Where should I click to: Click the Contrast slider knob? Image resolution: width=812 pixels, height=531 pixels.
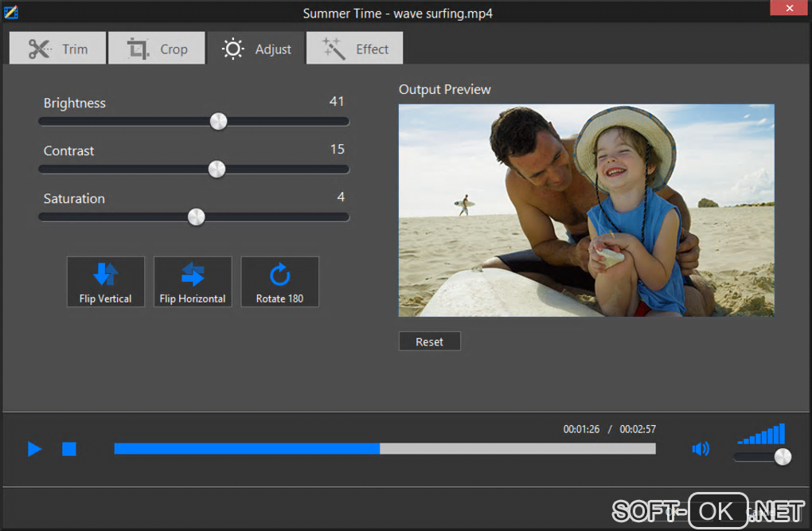click(217, 169)
